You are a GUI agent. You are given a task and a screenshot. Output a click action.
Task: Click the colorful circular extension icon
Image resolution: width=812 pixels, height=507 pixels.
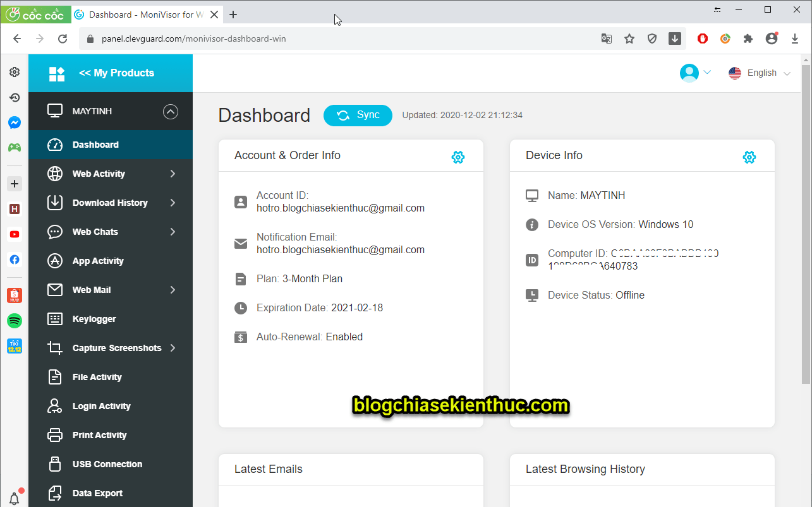pos(725,39)
